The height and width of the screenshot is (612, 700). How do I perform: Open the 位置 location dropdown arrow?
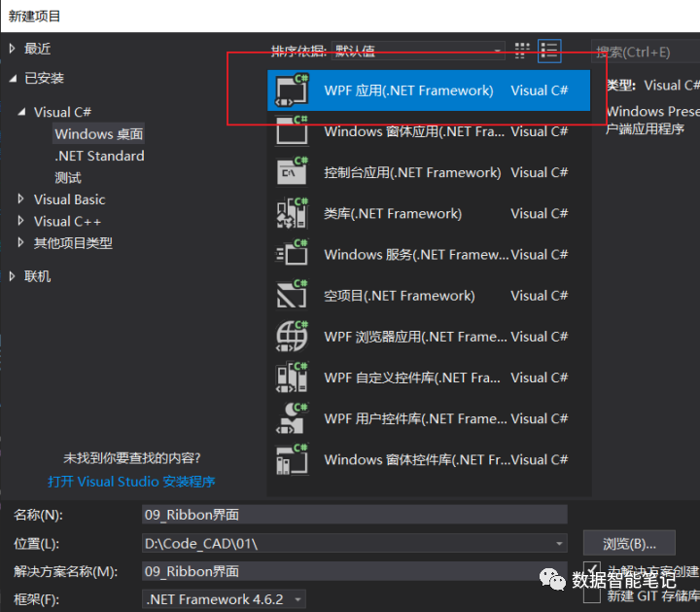pyautogui.click(x=559, y=544)
